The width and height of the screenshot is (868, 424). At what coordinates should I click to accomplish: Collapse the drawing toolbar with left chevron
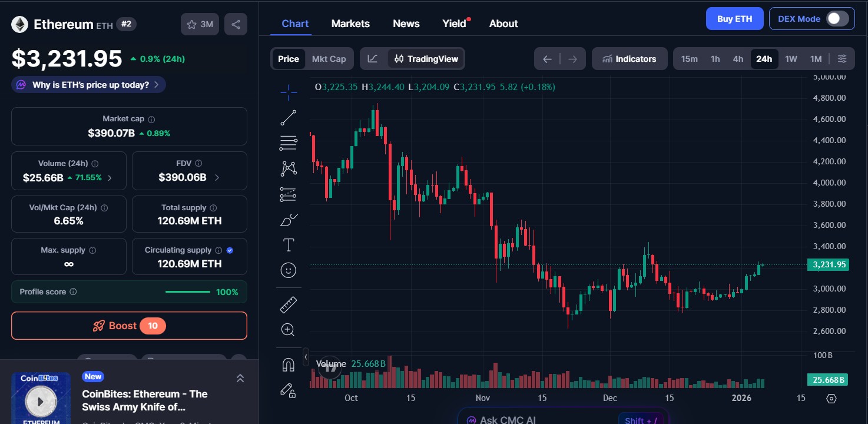(x=306, y=357)
